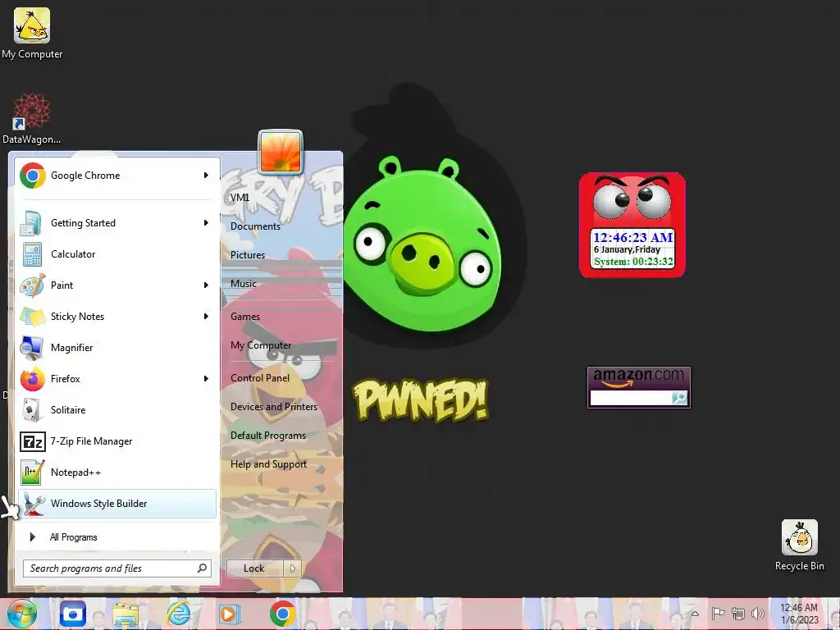The width and height of the screenshot is (840, 630).
Task: Click the Start orb button on taskbar
Action: (22, 614)
